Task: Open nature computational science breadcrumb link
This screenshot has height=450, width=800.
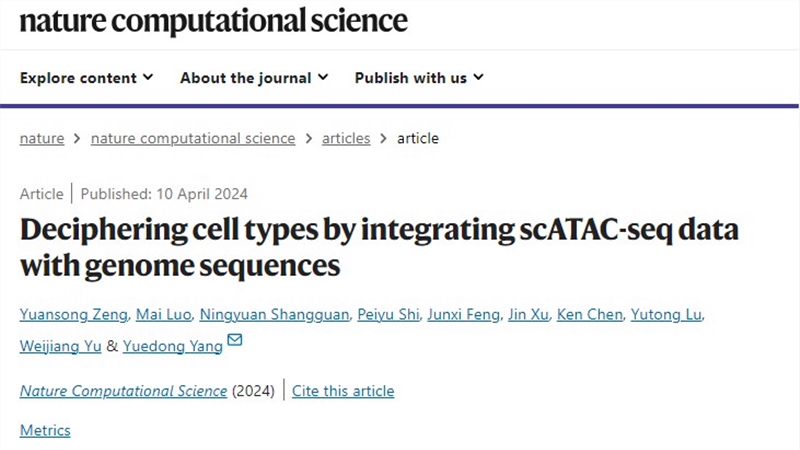Action: click(193, 138)
